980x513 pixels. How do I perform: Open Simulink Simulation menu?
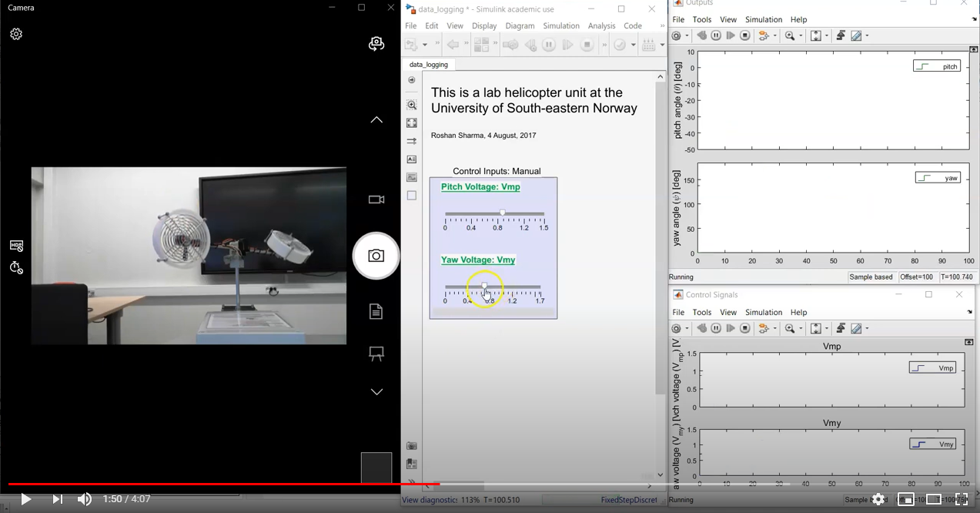tap(561, 25)
